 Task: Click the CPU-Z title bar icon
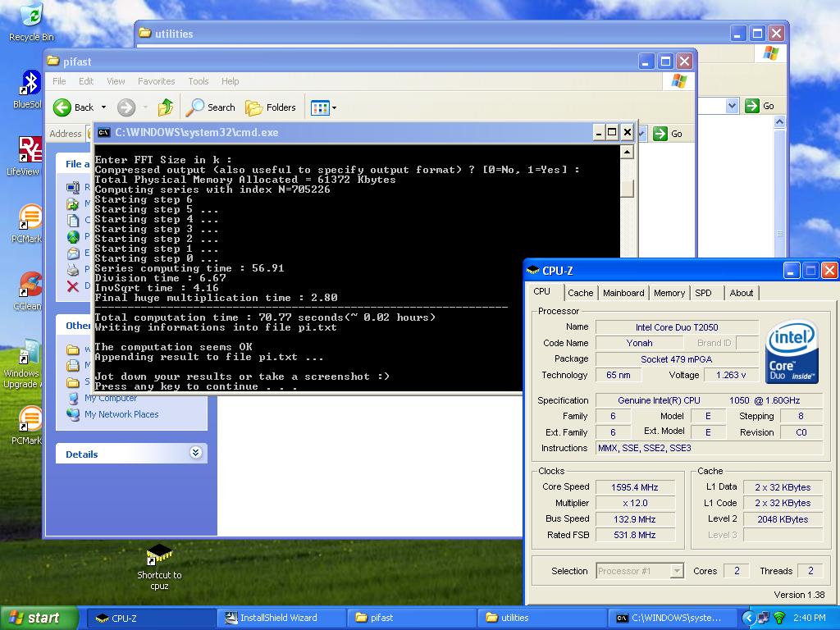point(532,271)
